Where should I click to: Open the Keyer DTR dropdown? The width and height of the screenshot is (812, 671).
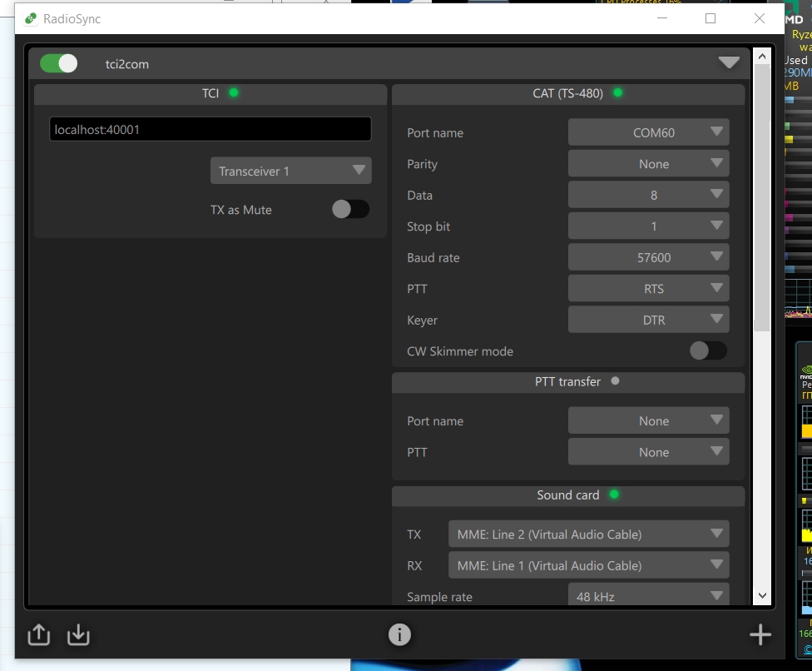tap(648, 320)
